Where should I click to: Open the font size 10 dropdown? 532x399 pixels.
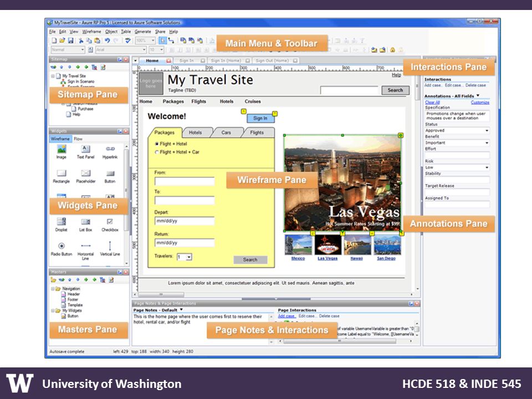coord(161,50)
